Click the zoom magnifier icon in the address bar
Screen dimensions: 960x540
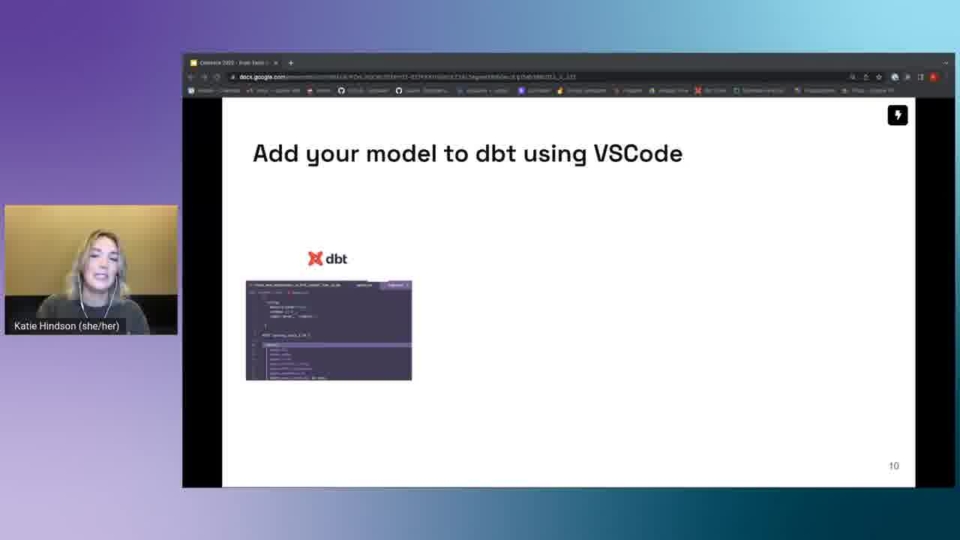(x=852, y=77)
